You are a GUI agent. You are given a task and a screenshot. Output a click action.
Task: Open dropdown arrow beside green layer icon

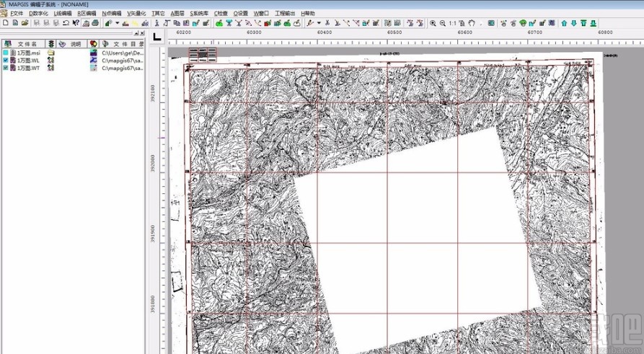click(x=117, y=23)
